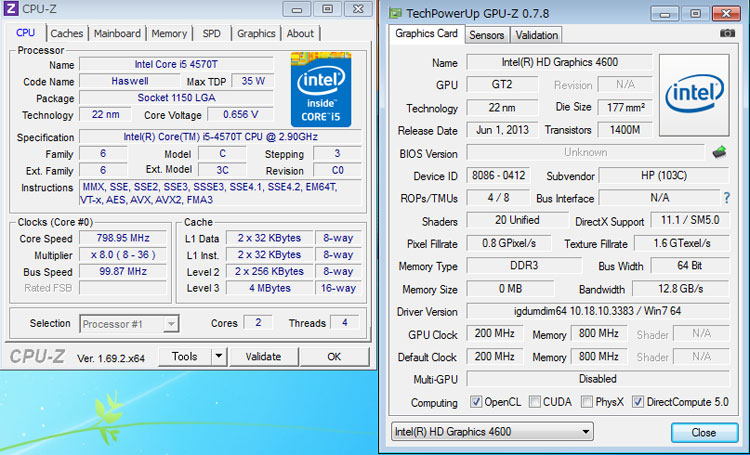Viewport: 750px width, 455px height.
Task: Click the Subvendor value HP (103C)
Action: pyautogui.click(x=664, y=175)
